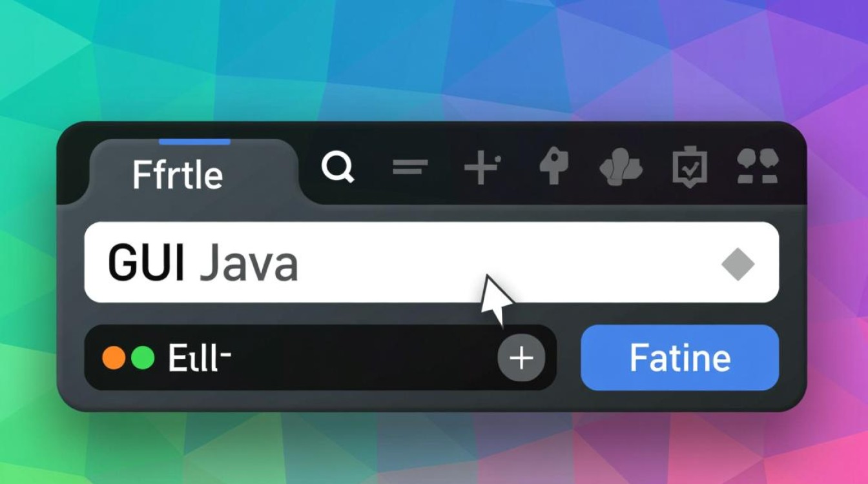Screen dimensions: 868x484
Task: Click the magnifying glass search icon
Action: (x=338, y=168)
